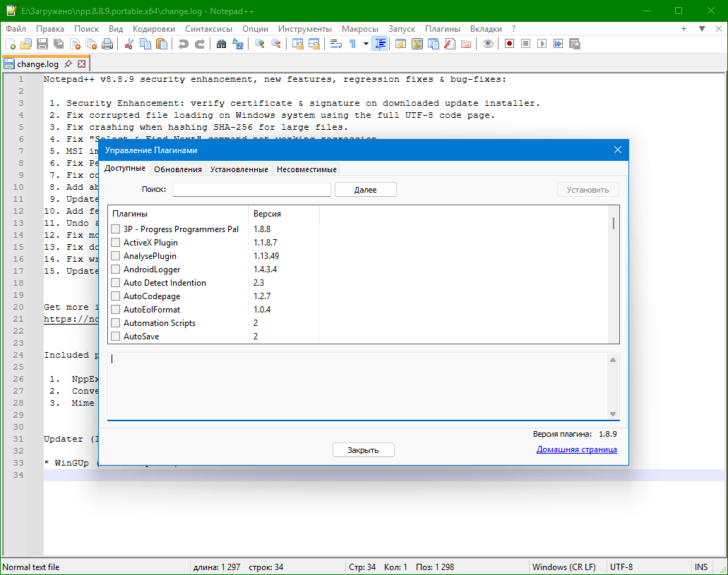
Task: Click the Open file folder icon
Action: pyautogui.click(x=26, y=44)
